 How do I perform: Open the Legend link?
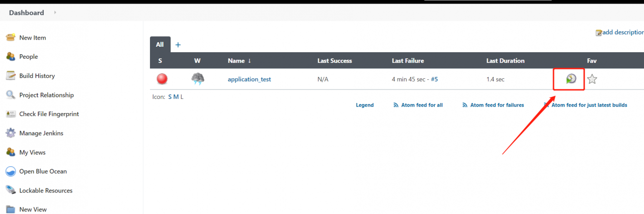point(365,105)
